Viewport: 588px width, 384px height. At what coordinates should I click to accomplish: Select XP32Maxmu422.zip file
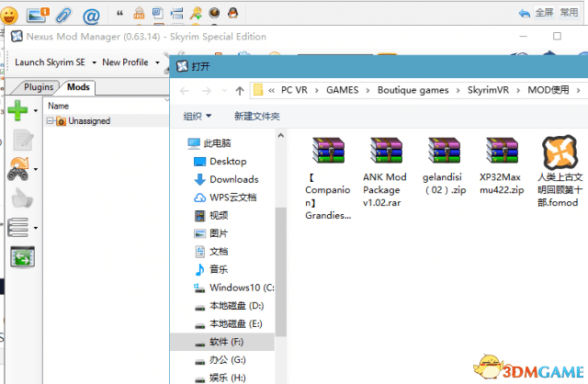(502, 165)
